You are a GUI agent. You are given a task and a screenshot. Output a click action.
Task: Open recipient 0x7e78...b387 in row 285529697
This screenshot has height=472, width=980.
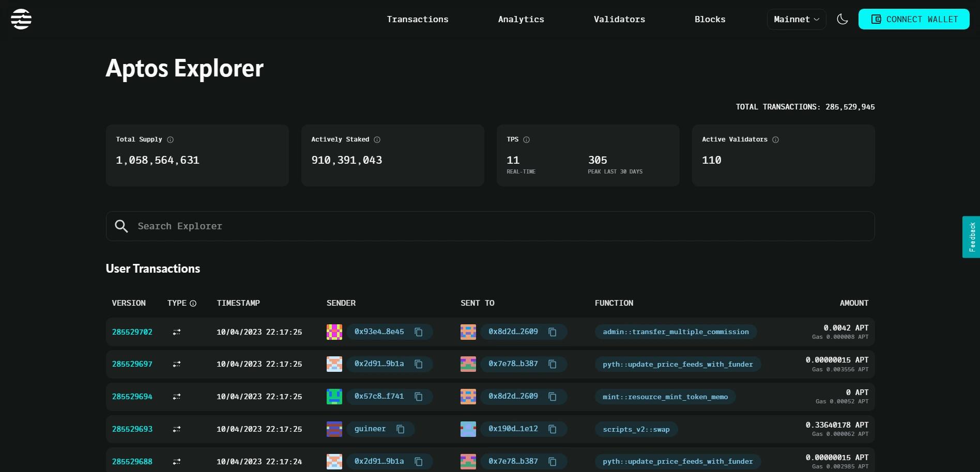pyautogui.click(x=513, y=364)
